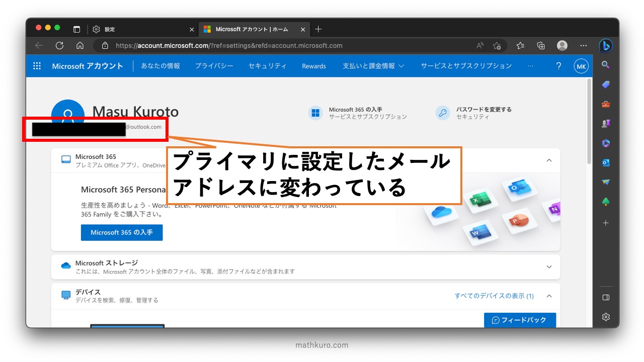The image size is (644, 362).
Task: Go back with browser back arrow
Action: (39, 45)
